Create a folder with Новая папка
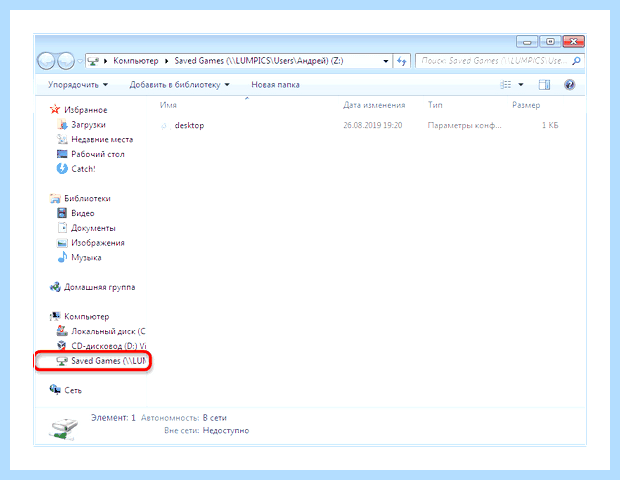This screenshot has height=480, width=620. [275, 85]
